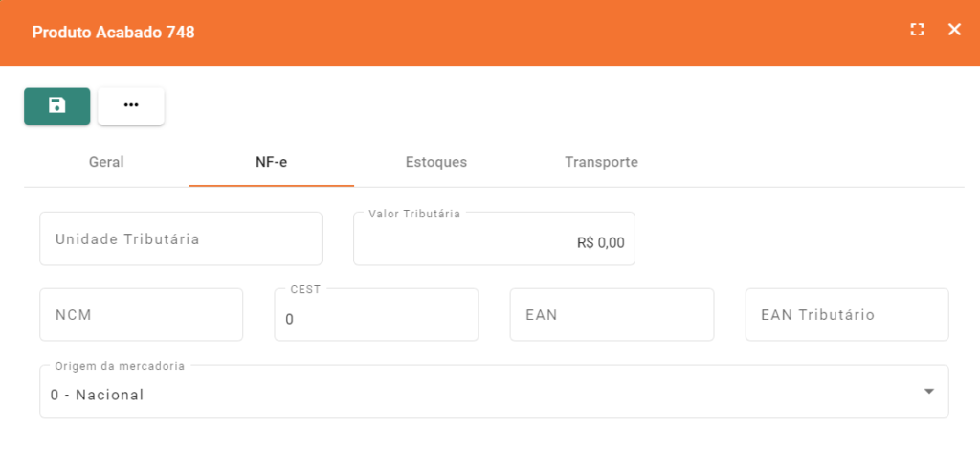
Task: Focus the EAN Tributário field
Action: click(847, 315)
